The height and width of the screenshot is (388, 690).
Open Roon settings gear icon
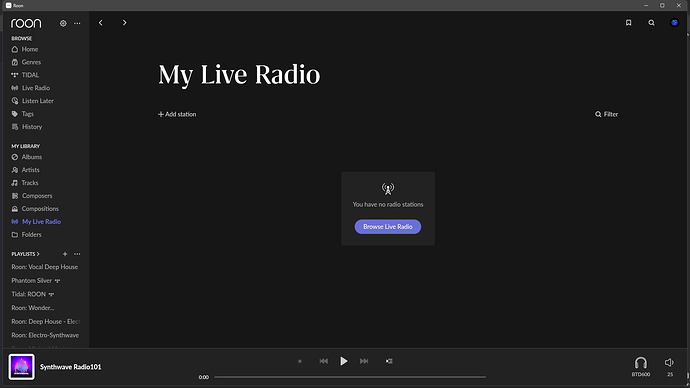63,23
